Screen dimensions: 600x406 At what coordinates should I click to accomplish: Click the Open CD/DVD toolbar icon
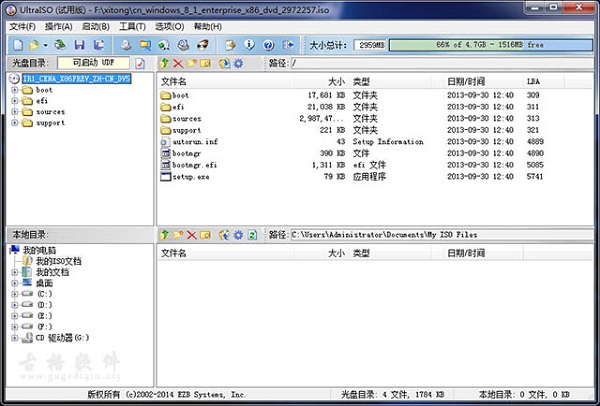tap(60, 45)
